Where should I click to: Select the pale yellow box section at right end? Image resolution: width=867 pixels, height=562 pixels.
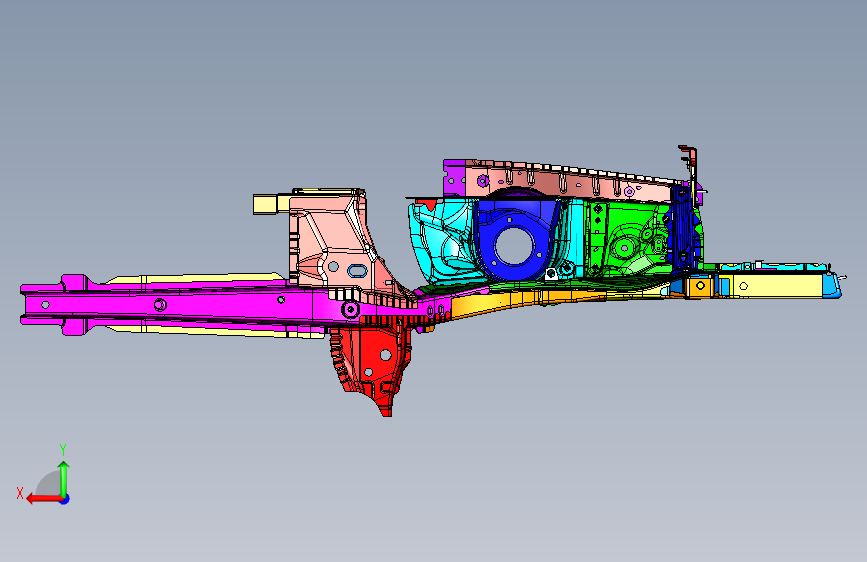click(x=777, y=286)
